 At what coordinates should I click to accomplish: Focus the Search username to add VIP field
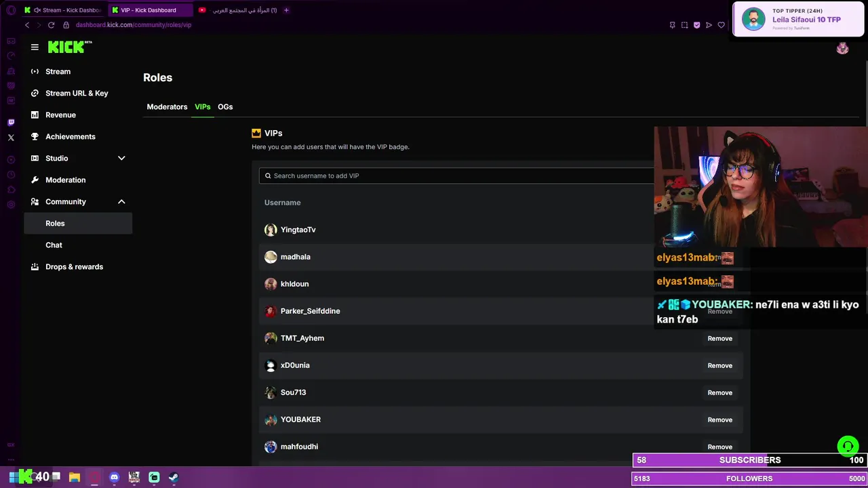coord(456,176)
